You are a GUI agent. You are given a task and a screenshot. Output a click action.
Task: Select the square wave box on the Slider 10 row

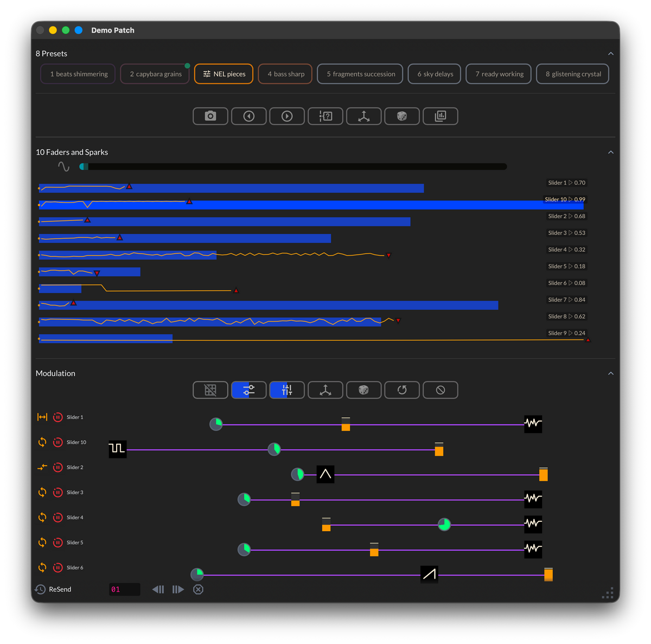118,449
